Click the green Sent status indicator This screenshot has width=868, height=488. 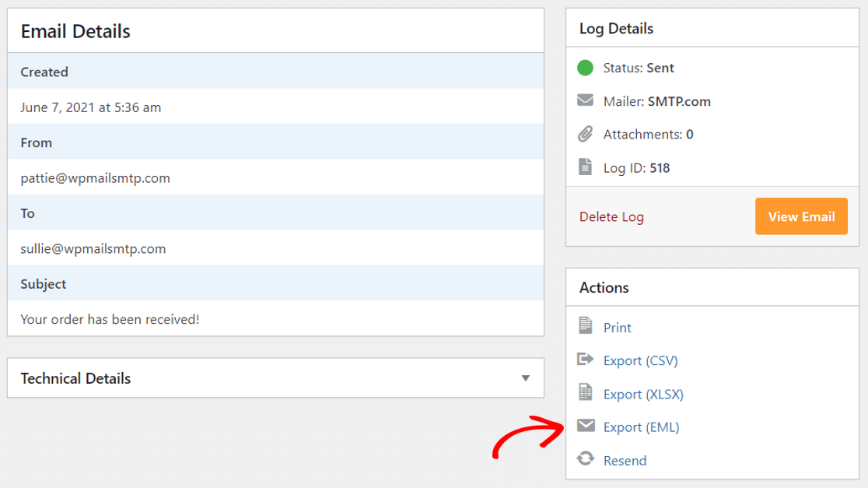pyautogui.click(x=586, y=68)
